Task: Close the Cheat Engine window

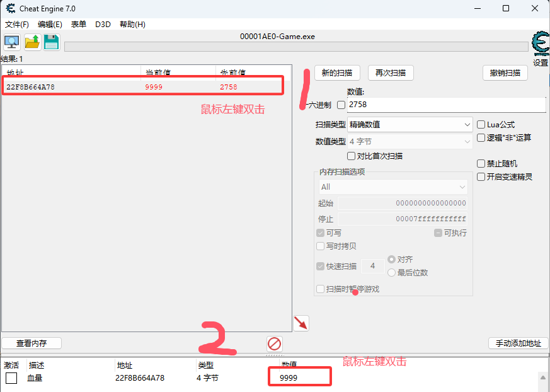Action: coord(535,8)
